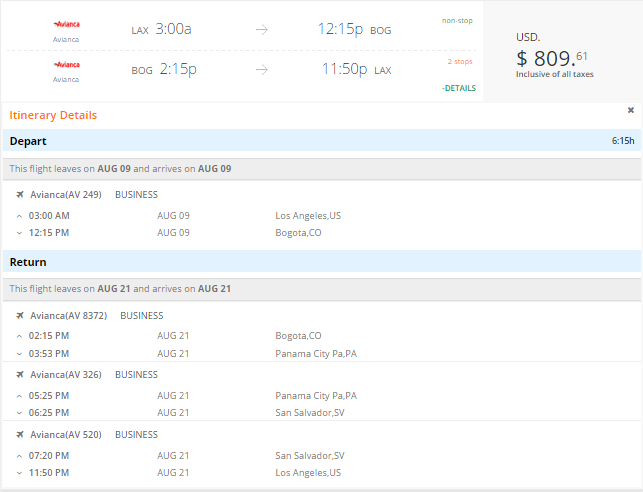Close the Itinerary Details panel
Image resolution: width=643 pixels, height=492 pixels.
point(631,110)
